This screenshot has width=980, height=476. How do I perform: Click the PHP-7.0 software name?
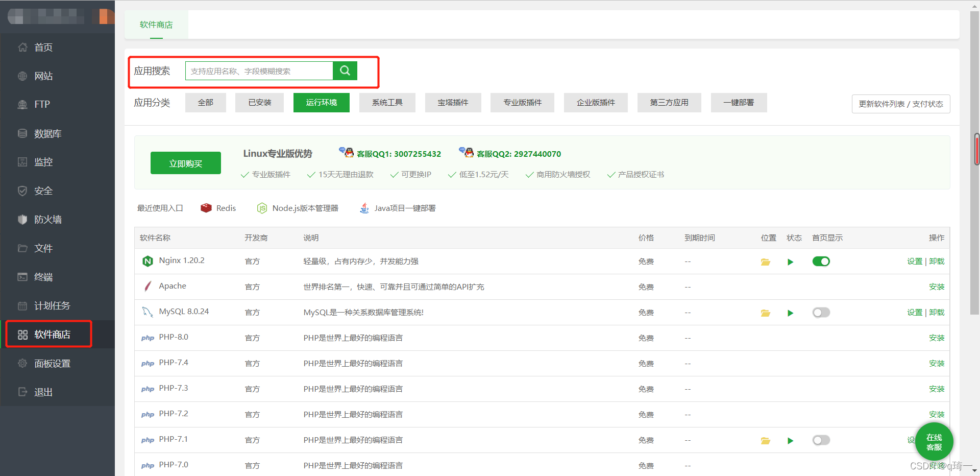174,465
